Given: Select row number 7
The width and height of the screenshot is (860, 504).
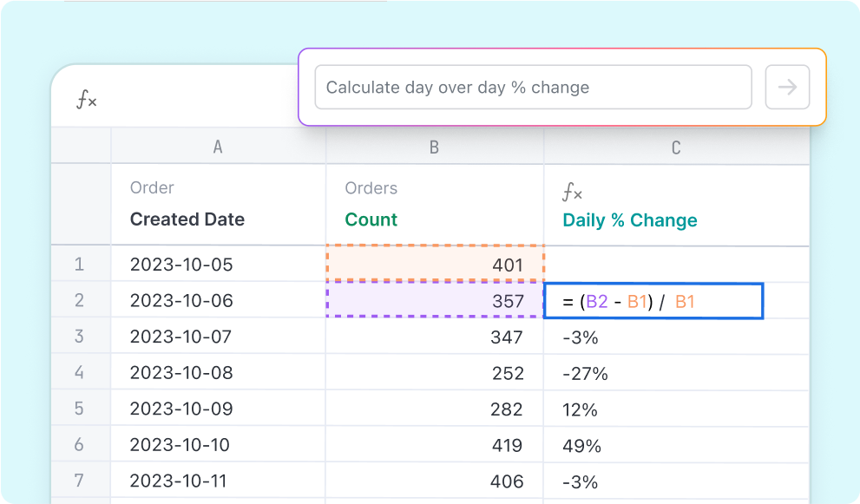Looking at the screenshot, I should point(80,481).
